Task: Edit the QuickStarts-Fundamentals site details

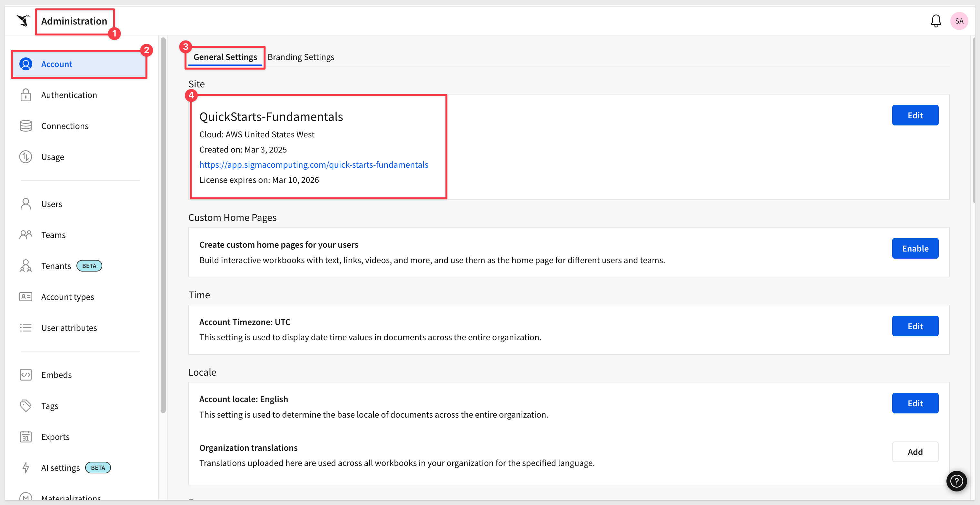Action: coord(915,115)
